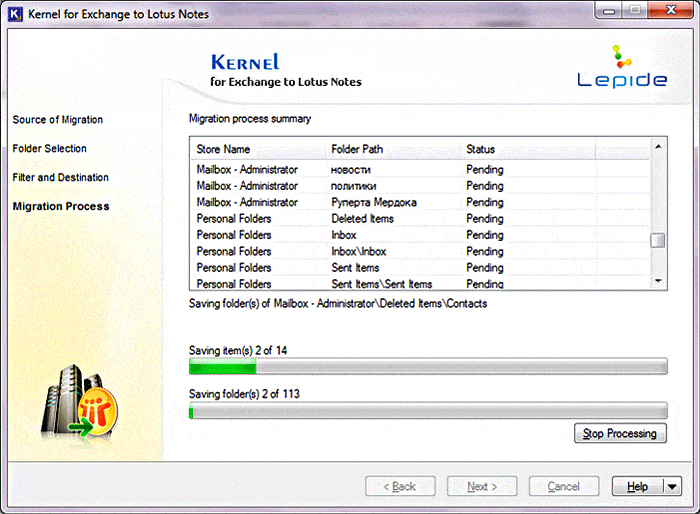This screenshot has height=514, width=700.
Task: Click the Kernel app icon in title bar
Action: pyautogui.click(x=15, y=14)
